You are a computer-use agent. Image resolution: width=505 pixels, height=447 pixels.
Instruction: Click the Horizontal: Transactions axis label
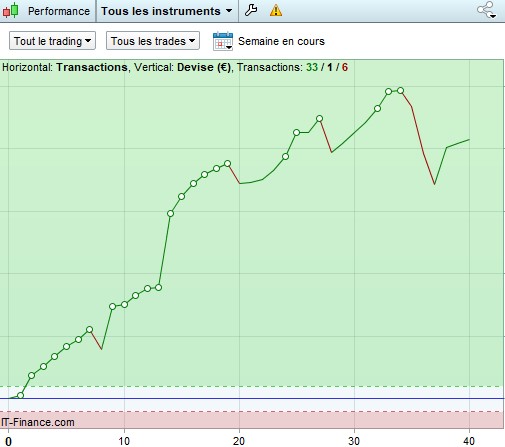[65, 67]
